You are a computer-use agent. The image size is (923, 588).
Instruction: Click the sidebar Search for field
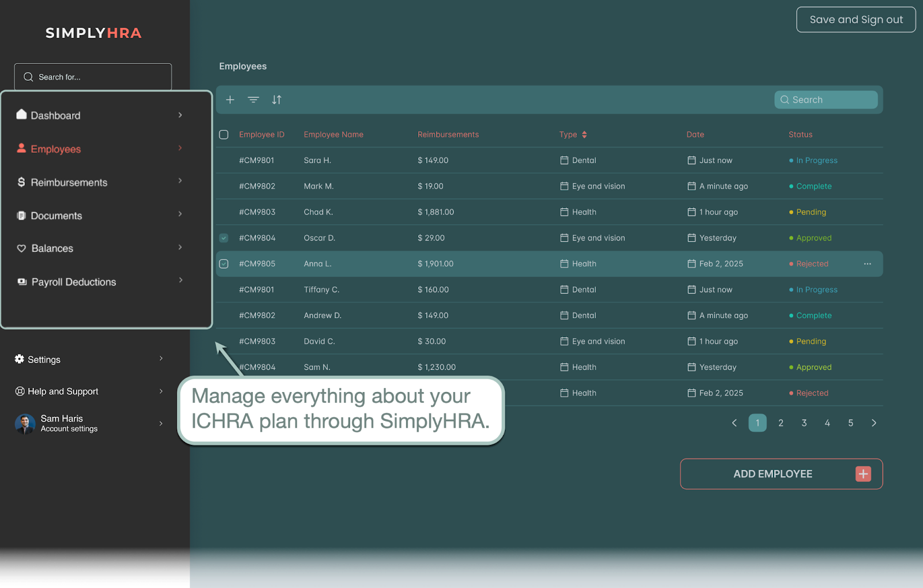[x=93, y=77]
